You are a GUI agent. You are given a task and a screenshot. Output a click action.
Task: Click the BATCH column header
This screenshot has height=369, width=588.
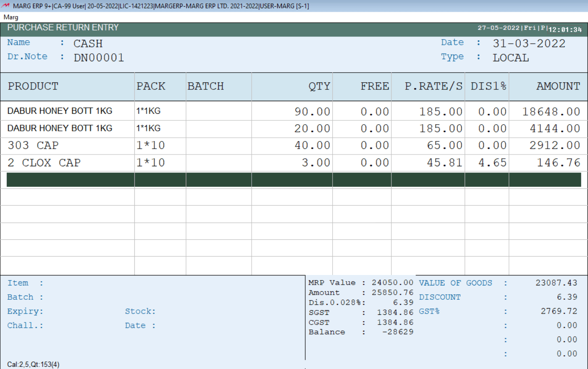pos(206,86)
